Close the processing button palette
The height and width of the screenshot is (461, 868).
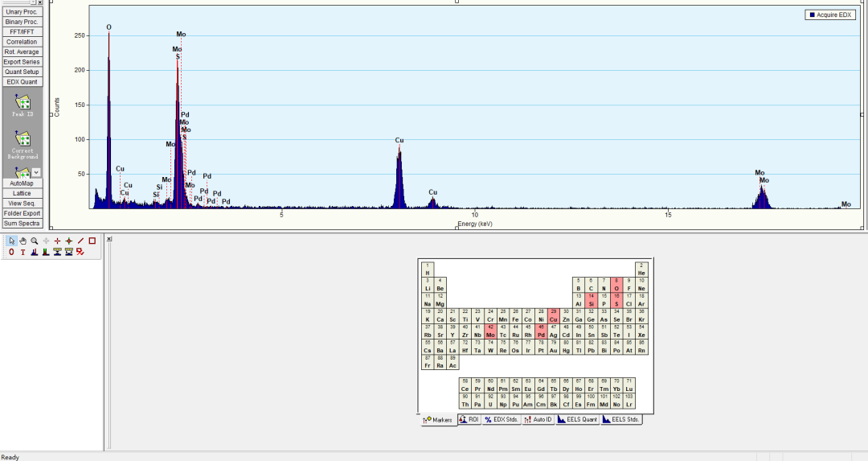[x=40, y=2]
